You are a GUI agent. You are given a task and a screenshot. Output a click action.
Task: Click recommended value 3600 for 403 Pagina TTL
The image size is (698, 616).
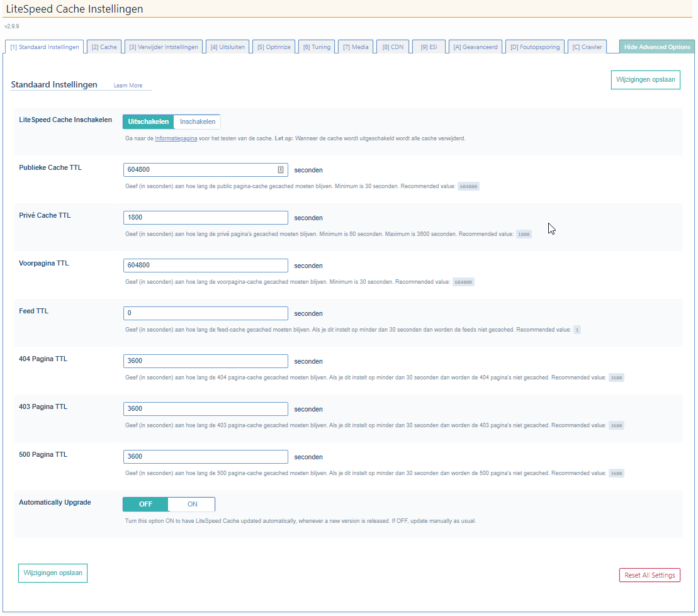616,425
